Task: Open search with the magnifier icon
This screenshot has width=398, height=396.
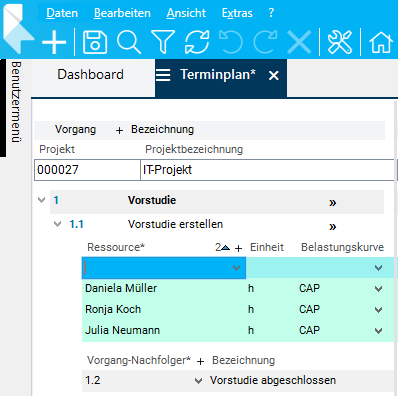Action: 129,42
